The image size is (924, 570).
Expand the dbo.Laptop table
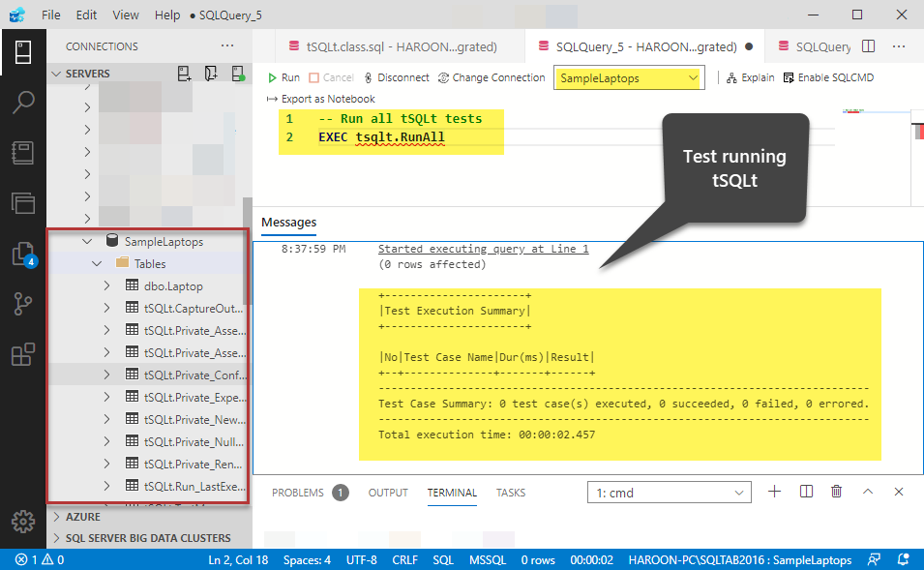106,285
